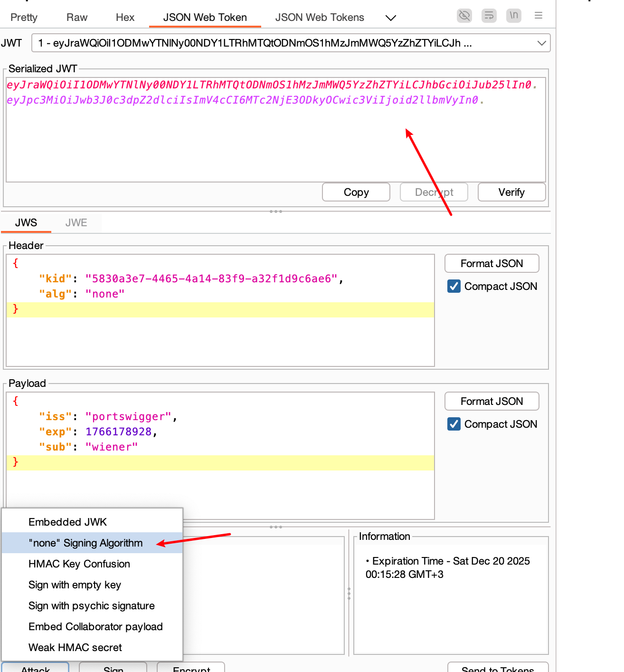Select Embedded JWK attack option
The width and height of the screenshot is (624, 672).
pyautogui.click(x=68, y=522)
